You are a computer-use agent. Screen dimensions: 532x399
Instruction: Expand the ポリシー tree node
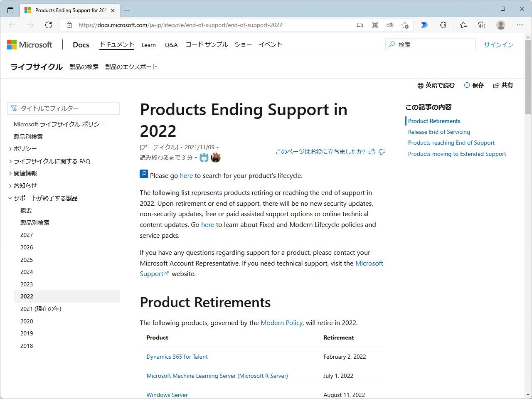point(10,149)
